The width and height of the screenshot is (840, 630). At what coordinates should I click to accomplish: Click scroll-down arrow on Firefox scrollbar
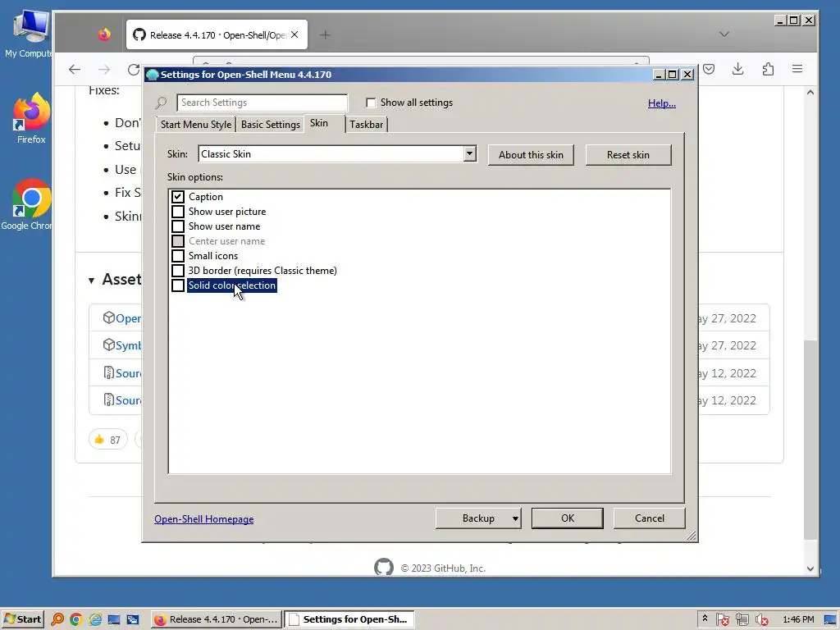pos(810,568)
